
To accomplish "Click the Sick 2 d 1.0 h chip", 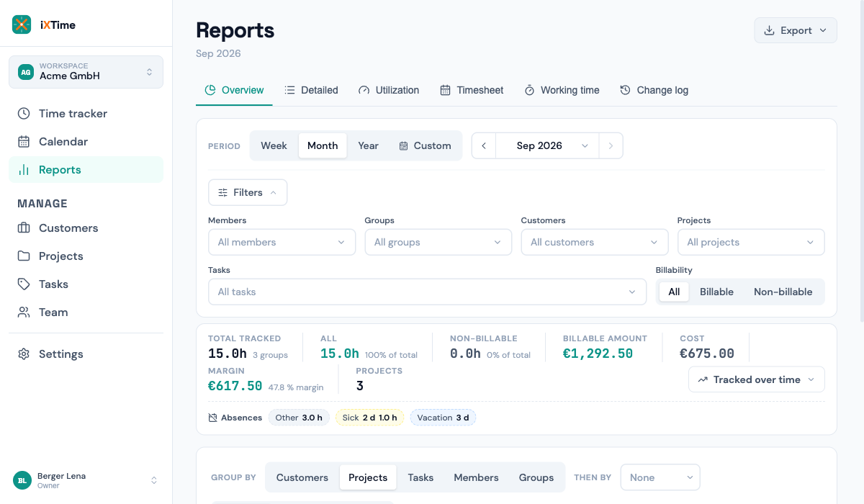I will point(369,418).
